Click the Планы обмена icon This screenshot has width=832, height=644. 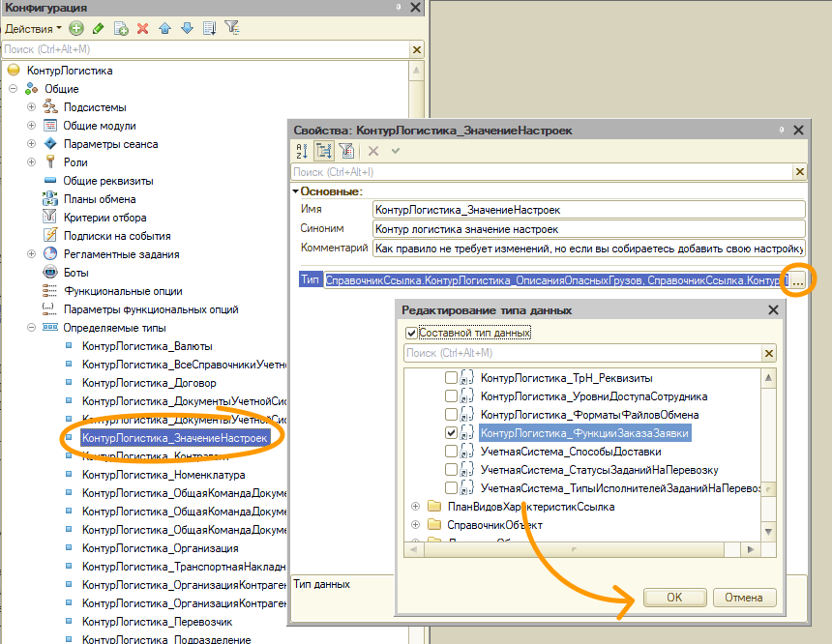click(50, 199)
